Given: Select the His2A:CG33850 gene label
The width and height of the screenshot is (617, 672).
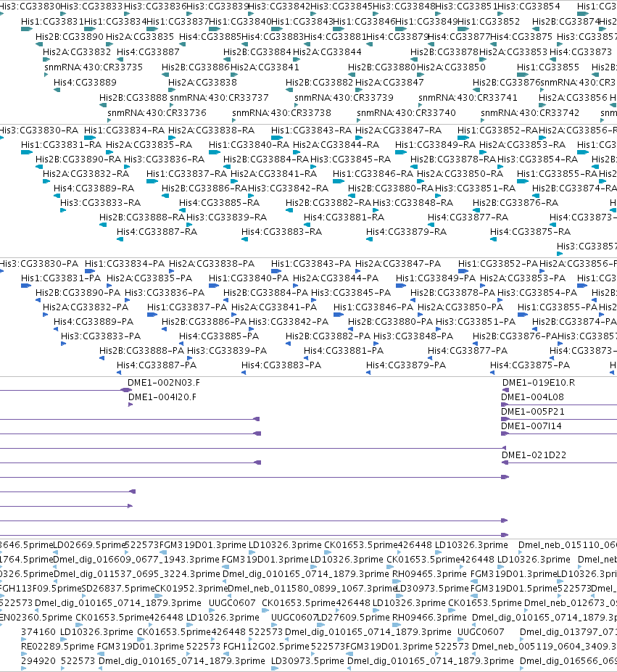Looking at the screenshot, I should pos(451,67).
